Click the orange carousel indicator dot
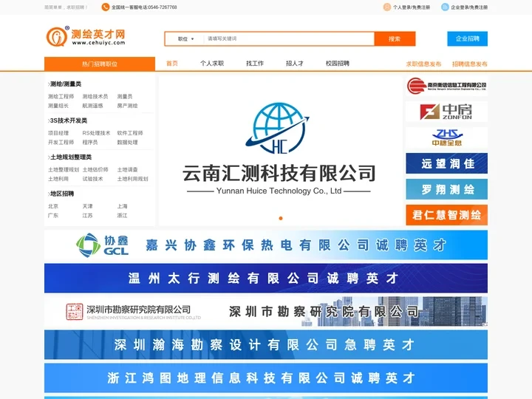Viewport: 532px width, 399px height. pos(281,218)
